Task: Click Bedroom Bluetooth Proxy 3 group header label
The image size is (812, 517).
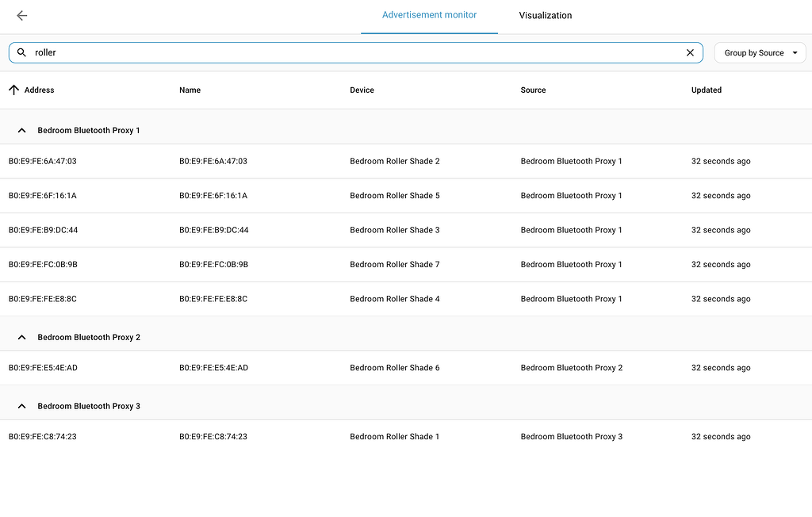Action: click(x=89, y=406)
